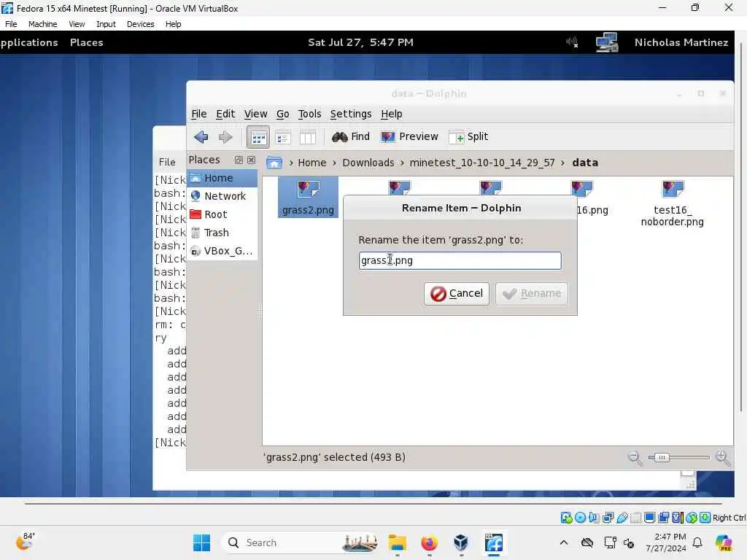The width and height of the screenshot is (747, 560).
Task: Click the zoom out magnifier icon
Action: (x=635, y=458)
